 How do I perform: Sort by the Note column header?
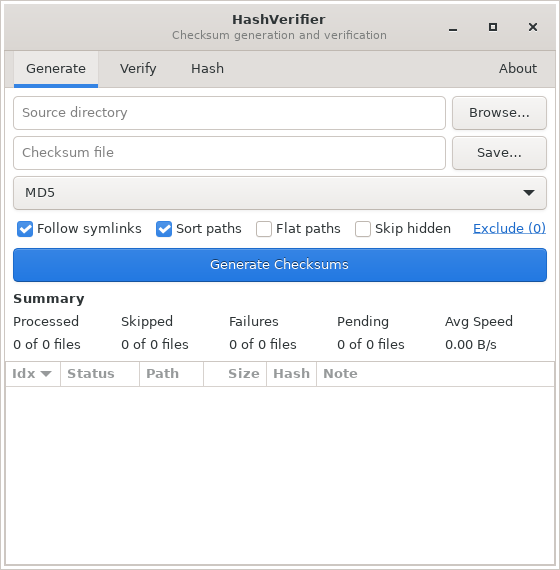[436, 374]
